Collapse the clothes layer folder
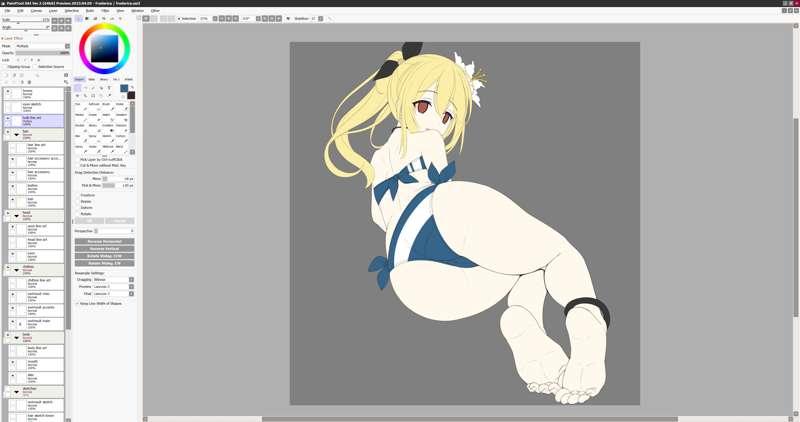800x422 pixels. click(16, 269)
